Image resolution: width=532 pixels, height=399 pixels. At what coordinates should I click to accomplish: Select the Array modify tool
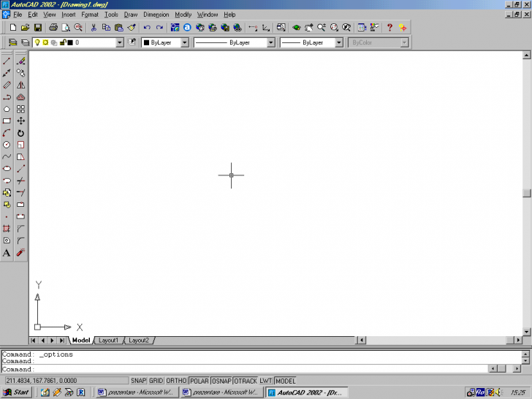[x=20, y=109]
